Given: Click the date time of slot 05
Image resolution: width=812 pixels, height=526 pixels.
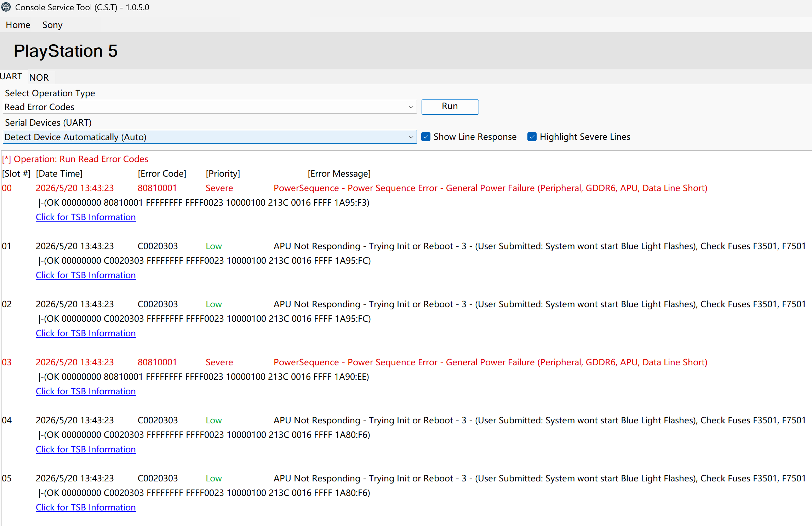Looking at the screenshot, I should point(75,478).
